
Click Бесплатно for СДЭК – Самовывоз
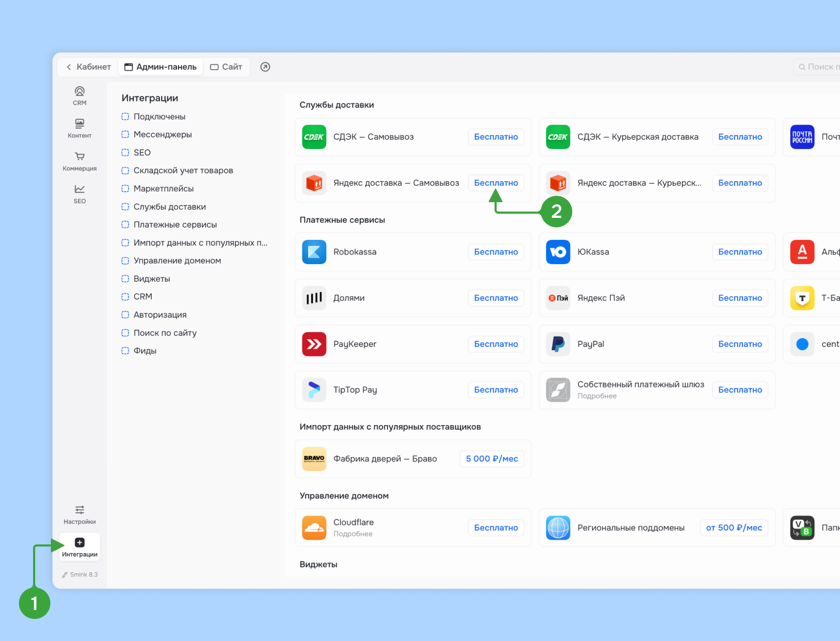point(496,137)
